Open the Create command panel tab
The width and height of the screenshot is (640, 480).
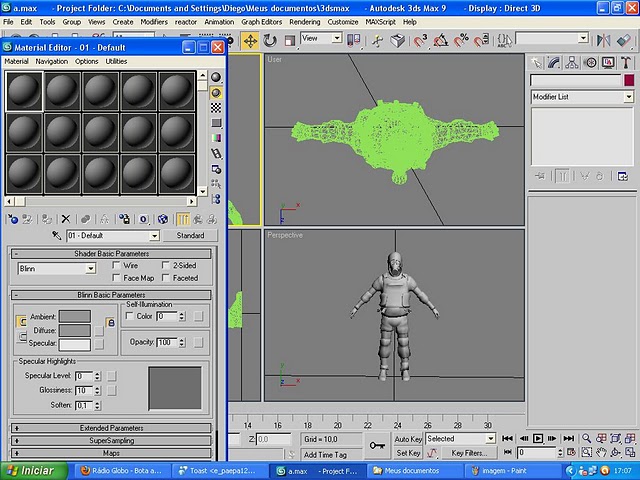[536, 63]
